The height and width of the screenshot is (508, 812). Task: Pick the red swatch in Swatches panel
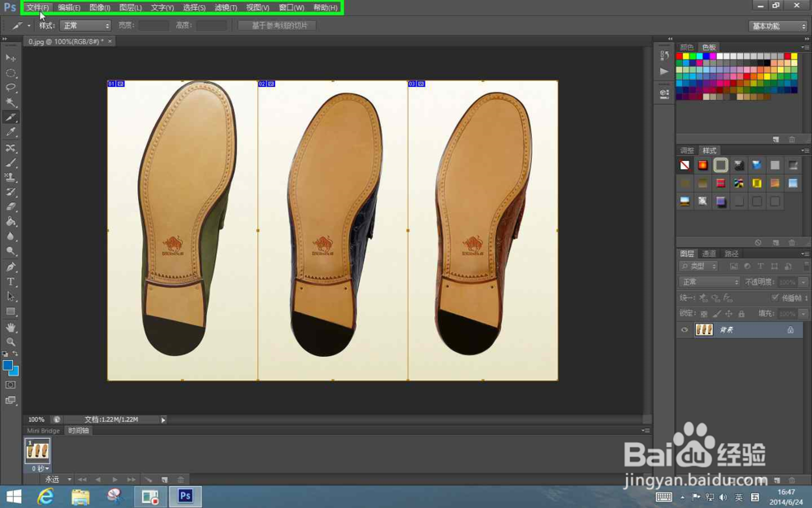(x=679, y=56)
